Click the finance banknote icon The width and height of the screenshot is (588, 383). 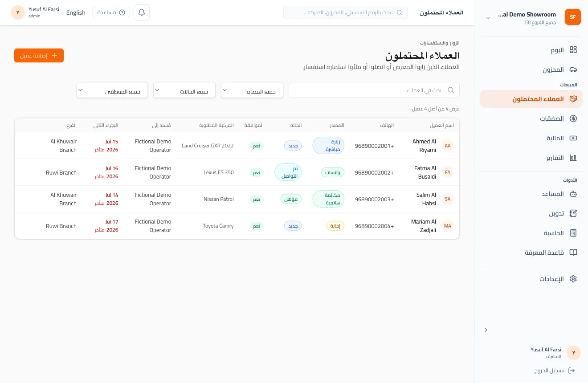(573, 138)
